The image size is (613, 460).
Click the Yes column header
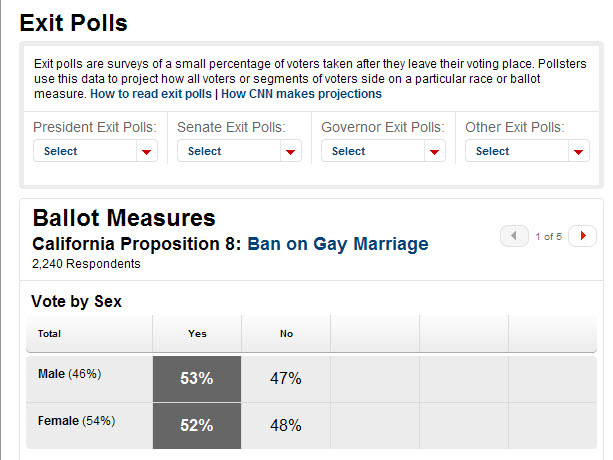(197, 334)
